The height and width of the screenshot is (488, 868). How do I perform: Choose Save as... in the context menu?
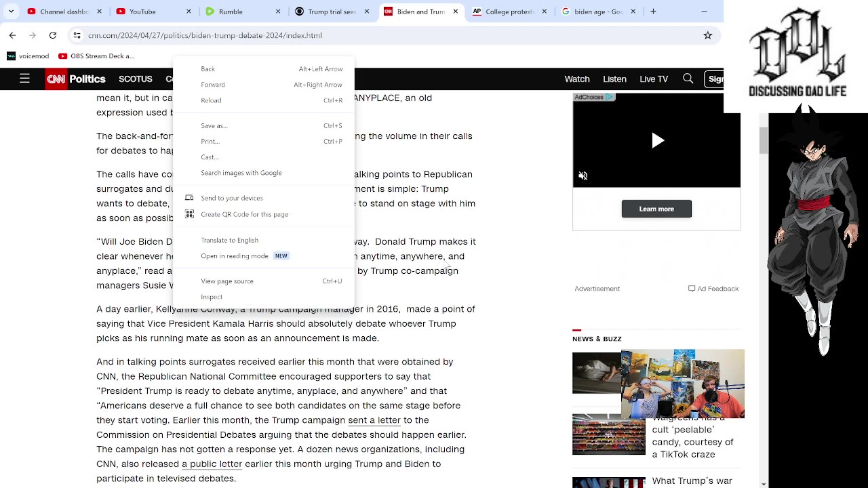264,125
